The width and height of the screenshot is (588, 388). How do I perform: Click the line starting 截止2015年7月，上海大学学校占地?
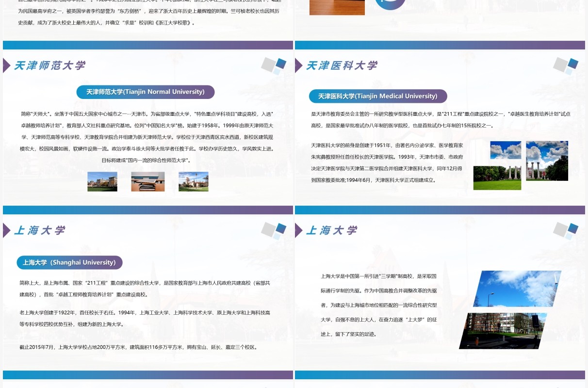tap(138, 347)
